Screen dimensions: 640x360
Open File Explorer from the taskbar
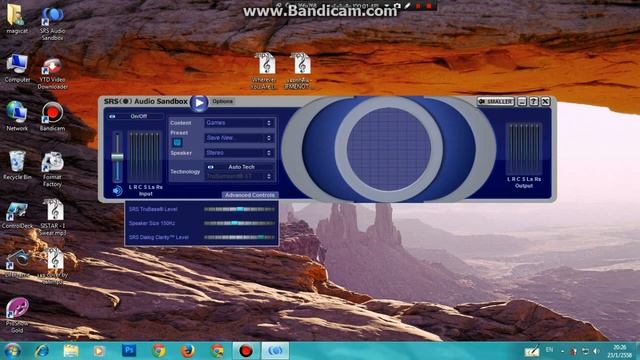[71, 351]
